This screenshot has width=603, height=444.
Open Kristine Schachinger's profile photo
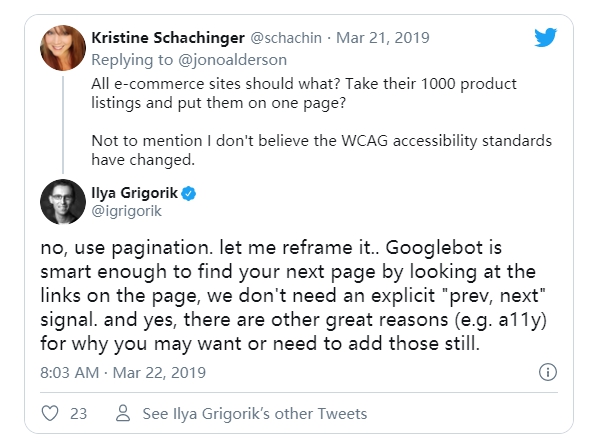[61, 46]
